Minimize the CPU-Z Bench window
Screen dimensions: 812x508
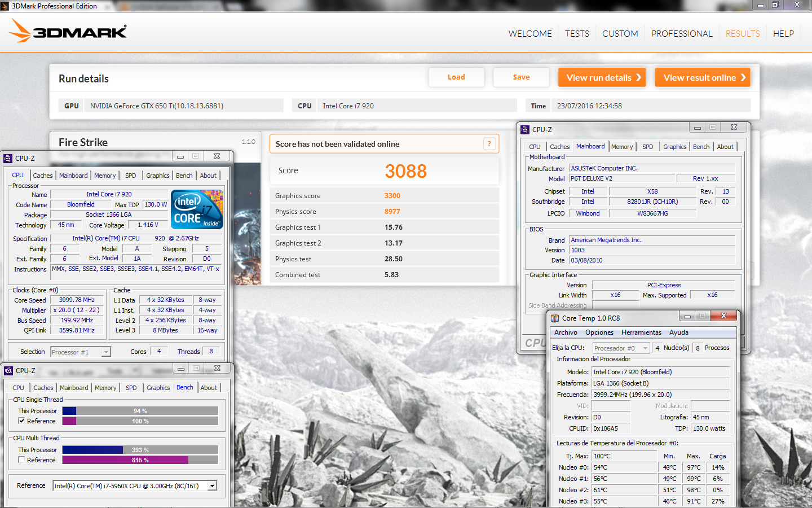click(180, 369)
